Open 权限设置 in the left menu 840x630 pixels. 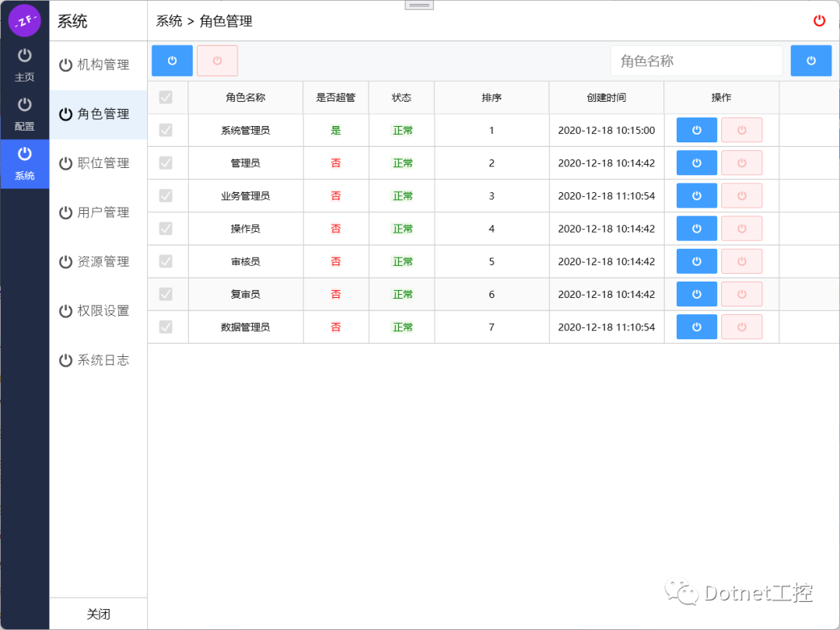click(98, 310)
